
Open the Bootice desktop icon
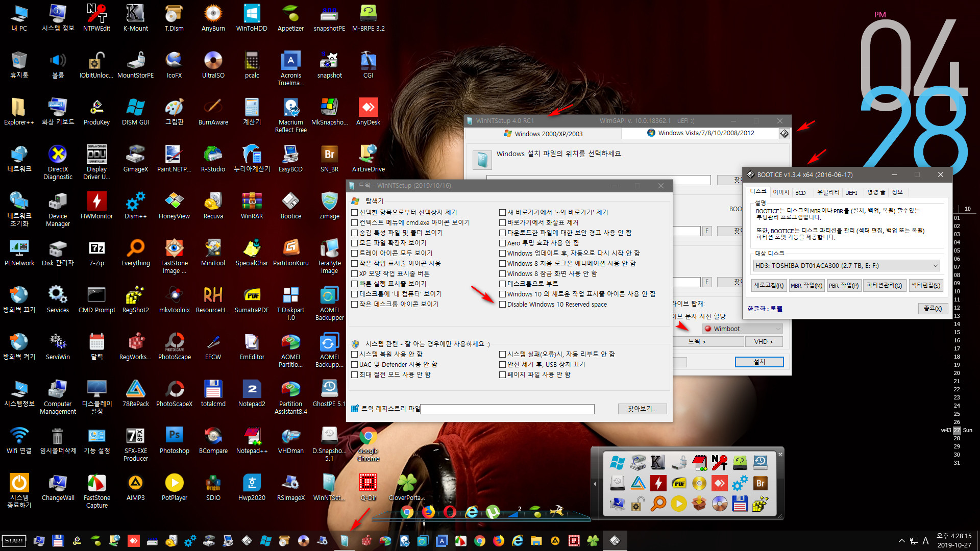coord(290,206)
